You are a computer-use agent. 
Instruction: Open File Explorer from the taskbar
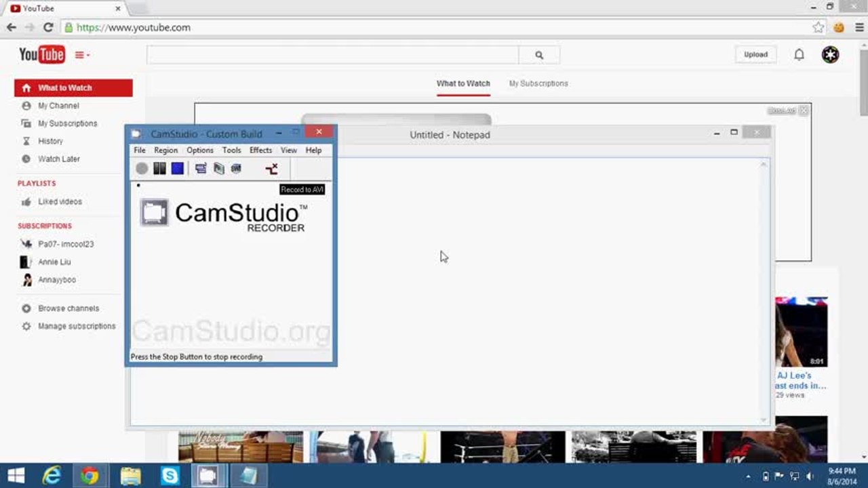[x=130, y=476]
